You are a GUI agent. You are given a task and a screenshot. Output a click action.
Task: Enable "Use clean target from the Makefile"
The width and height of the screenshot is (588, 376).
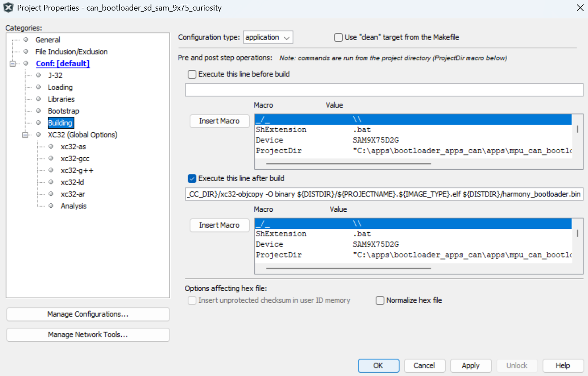click(x=338, y=37)
